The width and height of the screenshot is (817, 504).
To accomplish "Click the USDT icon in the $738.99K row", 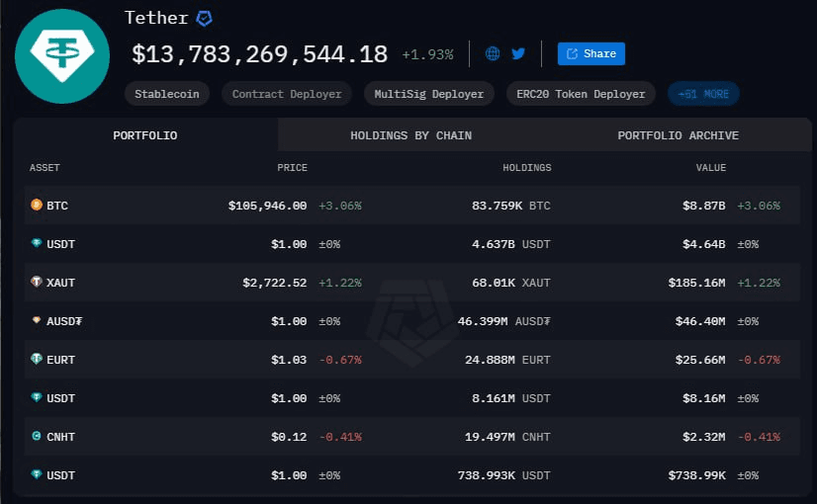I will pyautogui.click(x=37, y=473).
